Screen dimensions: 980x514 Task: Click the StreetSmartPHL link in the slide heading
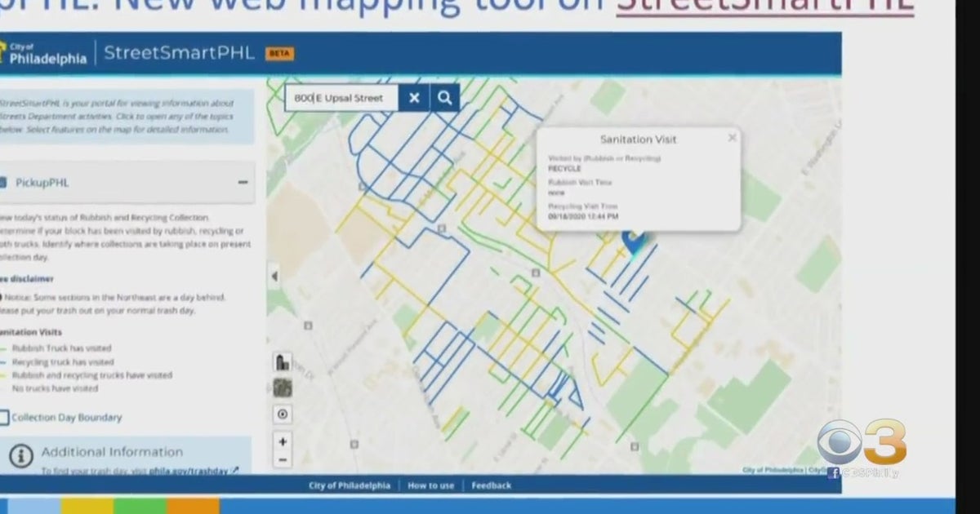click(x=764, y=7)
